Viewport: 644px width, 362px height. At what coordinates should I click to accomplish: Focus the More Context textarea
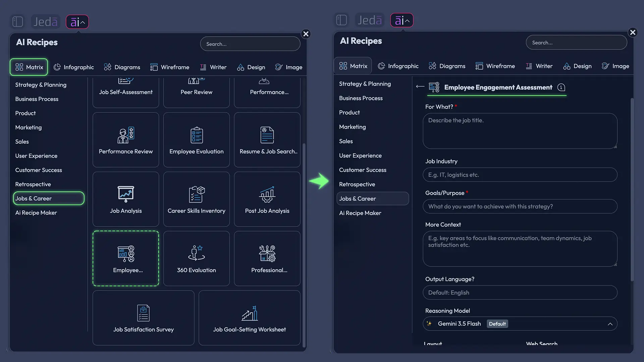click(520, 249)
